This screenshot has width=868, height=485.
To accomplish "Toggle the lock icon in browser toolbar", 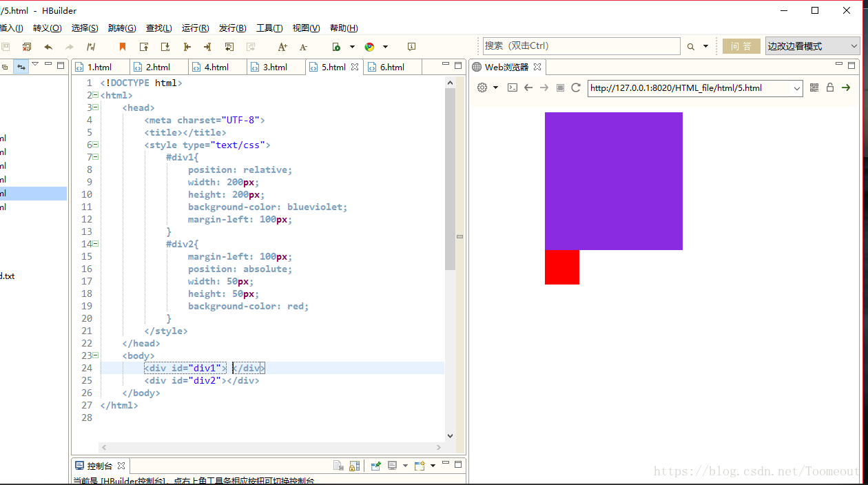I will coord(830,87).
